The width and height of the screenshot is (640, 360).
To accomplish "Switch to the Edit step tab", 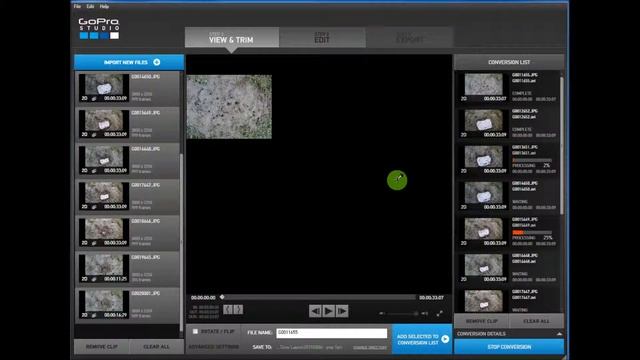I will click(x=322, y=38).
